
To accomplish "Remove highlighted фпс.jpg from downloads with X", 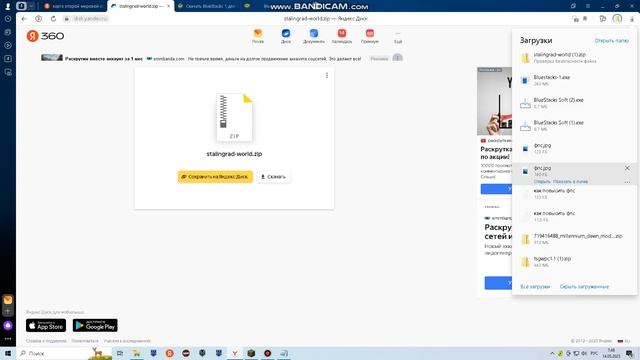I will 627,168.
